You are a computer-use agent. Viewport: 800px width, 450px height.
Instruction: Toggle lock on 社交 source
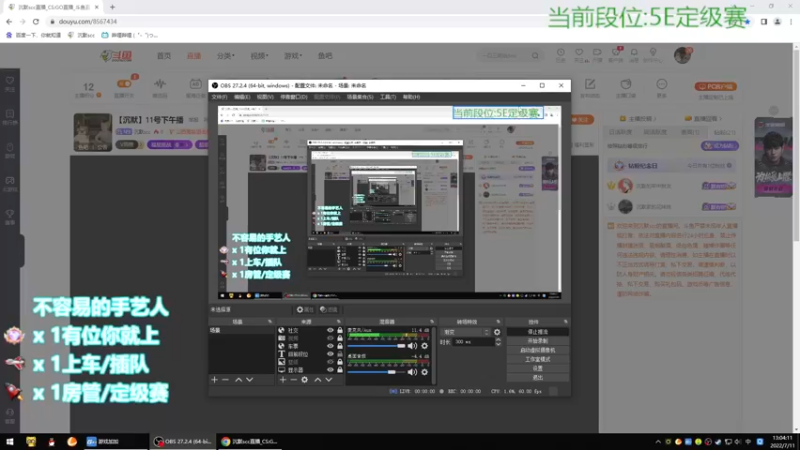pos(340,331)
